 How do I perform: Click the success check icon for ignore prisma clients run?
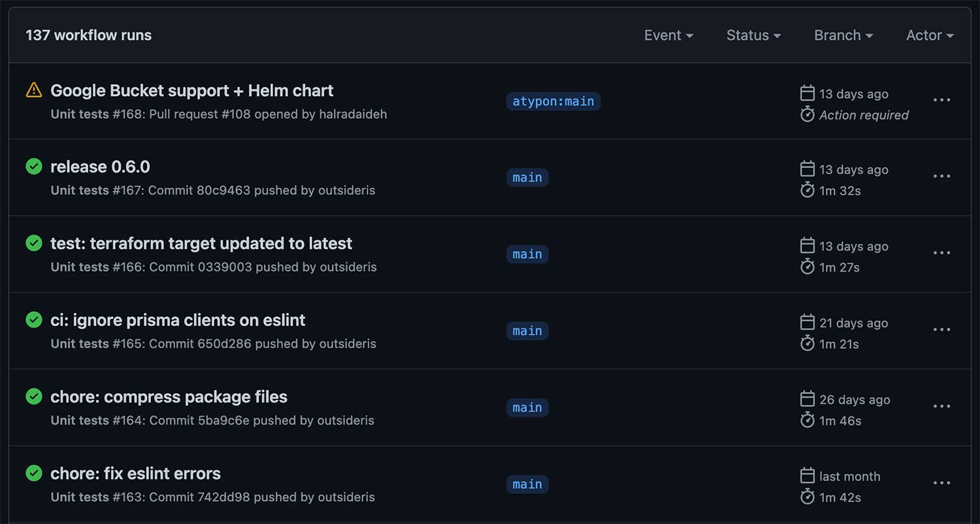click(x=34, y=320)
